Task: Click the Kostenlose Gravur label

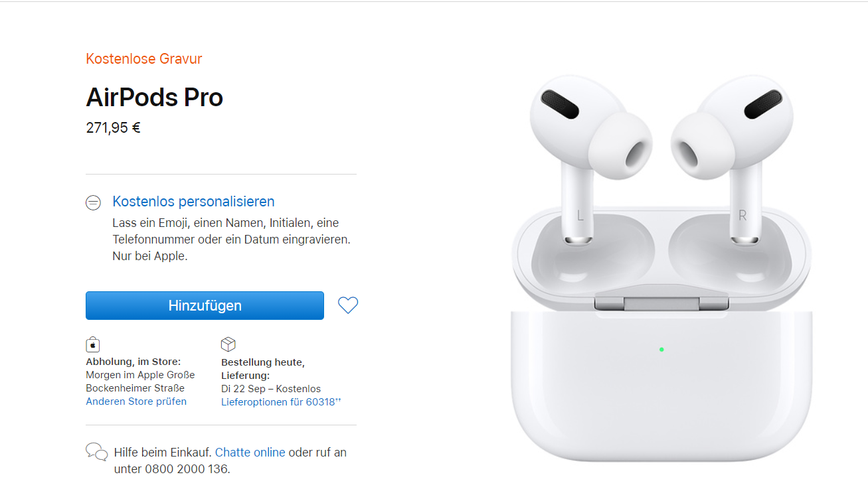Action: click(144, 58)
